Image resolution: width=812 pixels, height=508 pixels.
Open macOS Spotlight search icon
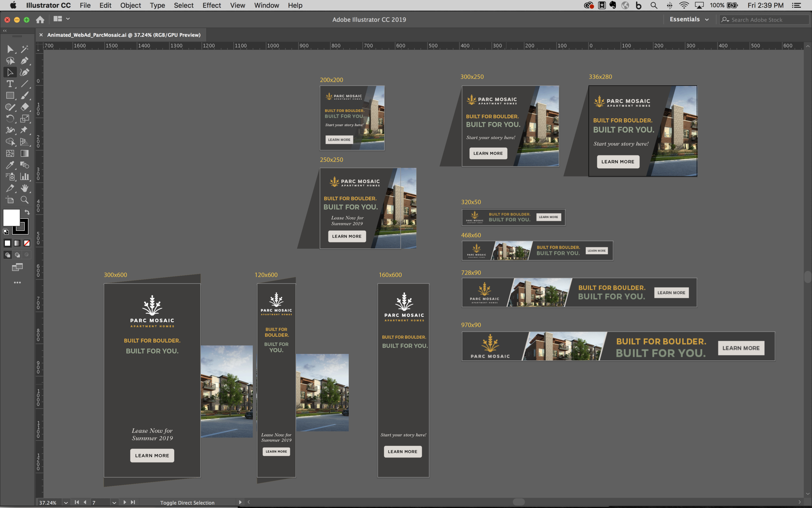[x=654, y=6]
